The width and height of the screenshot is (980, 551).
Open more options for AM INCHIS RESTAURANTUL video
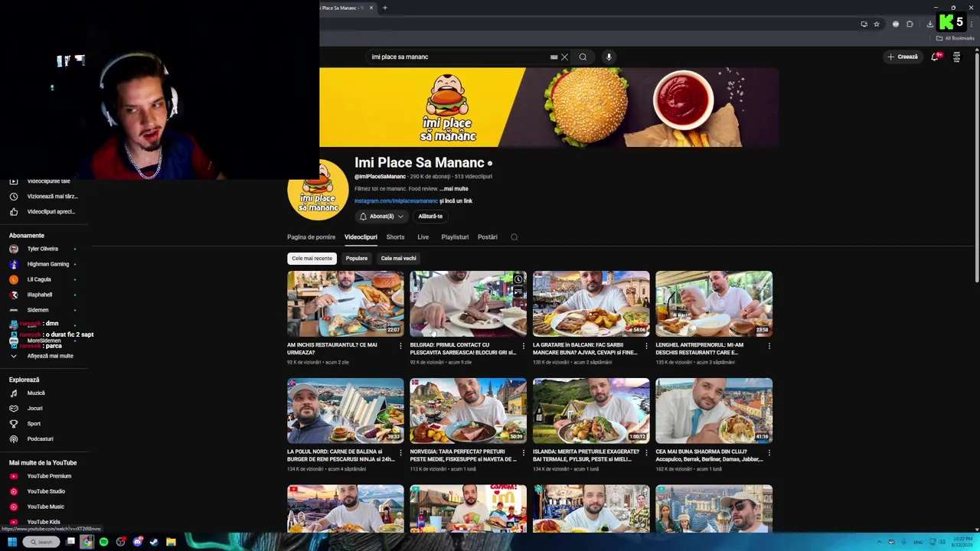point(400,346)
